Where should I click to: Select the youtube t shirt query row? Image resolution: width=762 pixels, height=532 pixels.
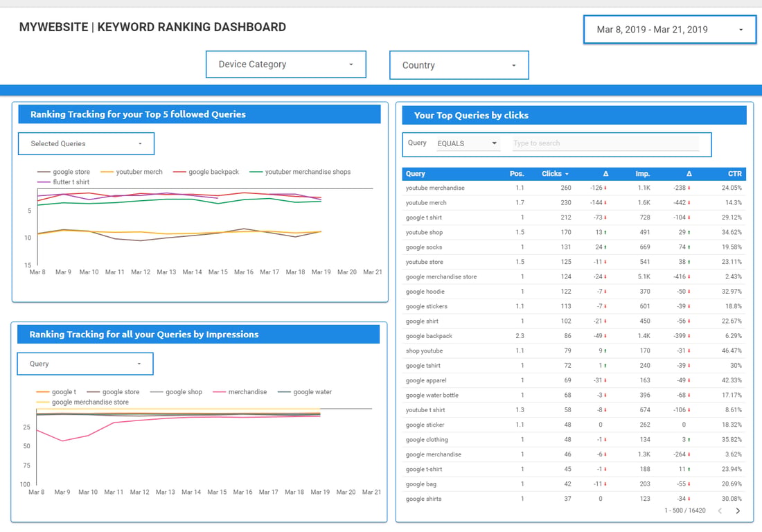point(574,410)
